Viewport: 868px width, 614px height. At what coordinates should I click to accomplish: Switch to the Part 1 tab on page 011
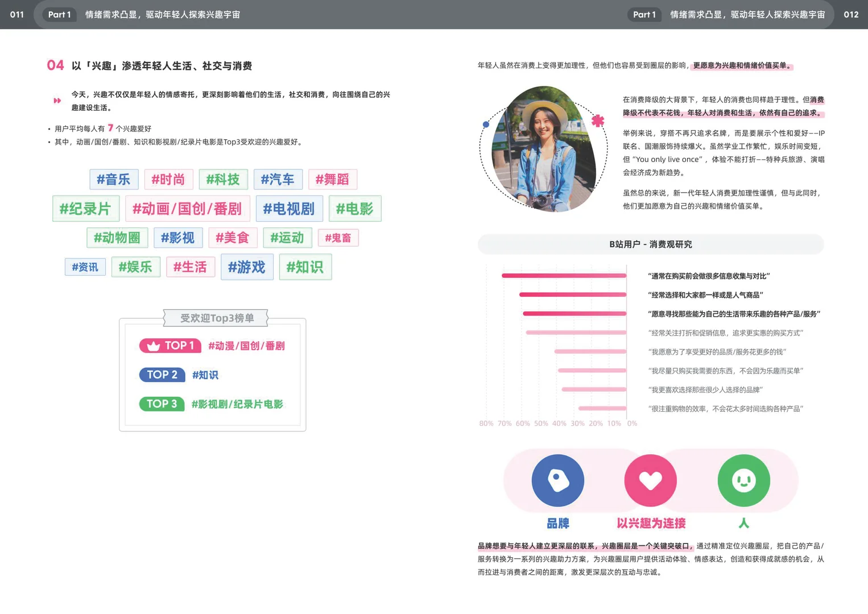coord(59,15)
